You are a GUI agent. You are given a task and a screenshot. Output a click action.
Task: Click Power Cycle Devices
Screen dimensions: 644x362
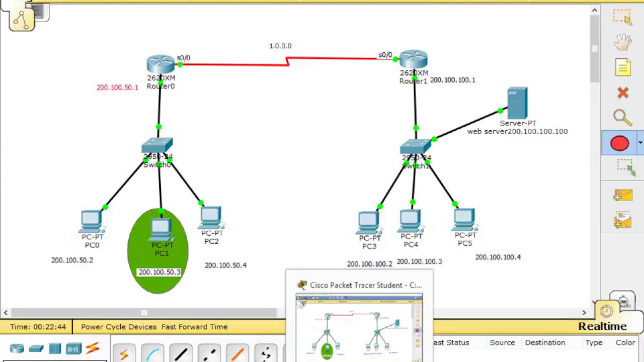coord(119,327)
